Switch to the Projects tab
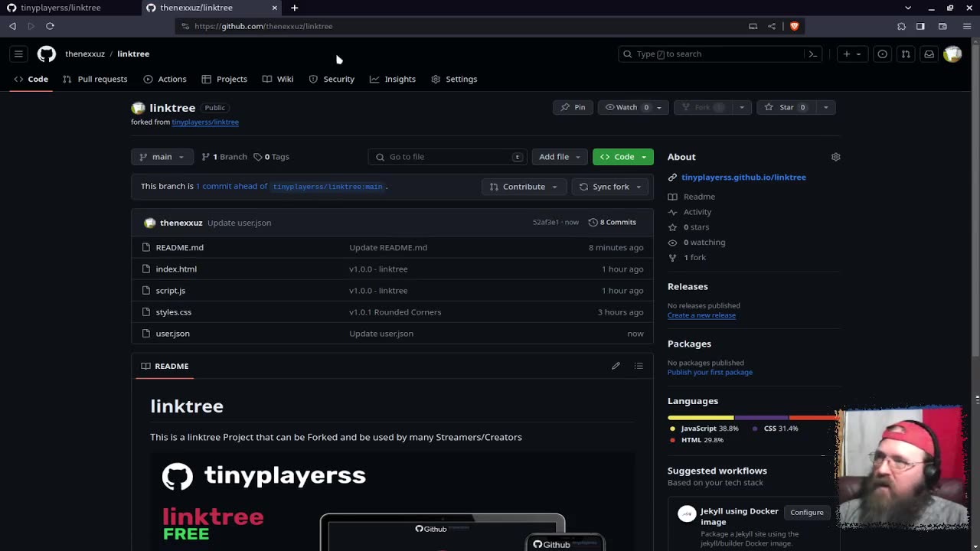Viewport: 980px width, 551px height. pyautogui.click(x=224, y=79)
